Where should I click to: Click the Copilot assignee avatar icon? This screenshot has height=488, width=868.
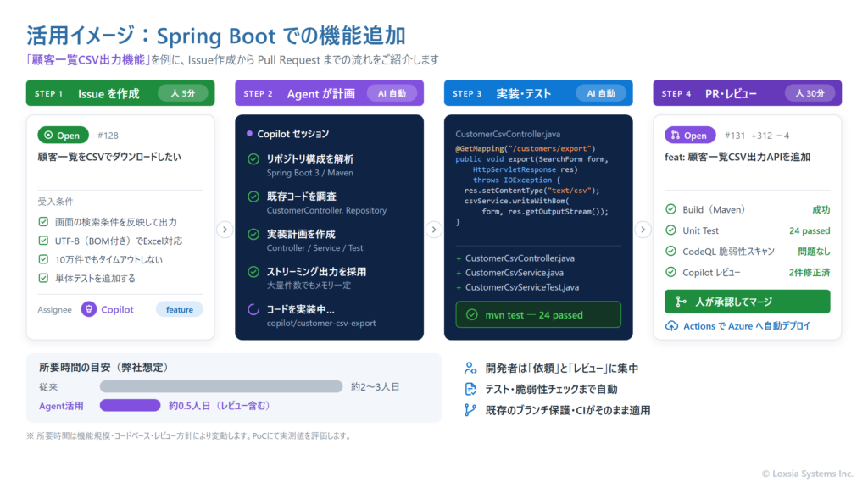[88, 309]
